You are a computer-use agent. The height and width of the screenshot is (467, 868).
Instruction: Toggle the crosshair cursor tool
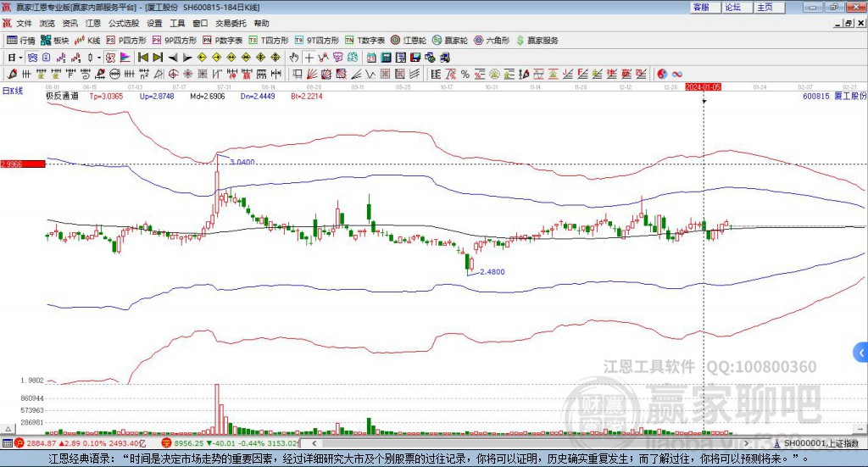click(309, 58)
